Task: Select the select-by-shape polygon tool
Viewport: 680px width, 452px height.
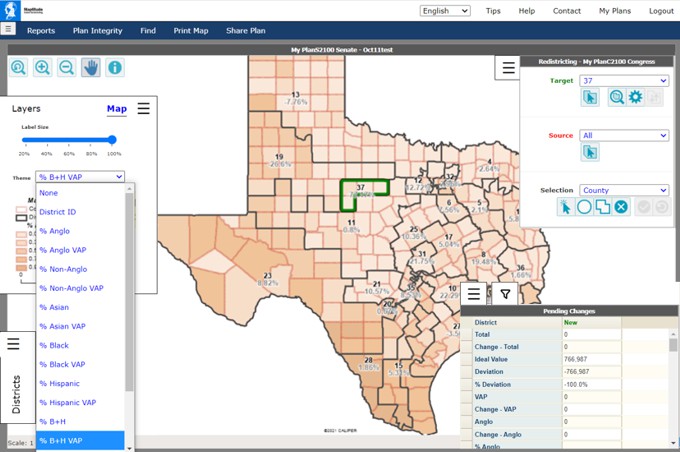Action: tap(602, 207)
